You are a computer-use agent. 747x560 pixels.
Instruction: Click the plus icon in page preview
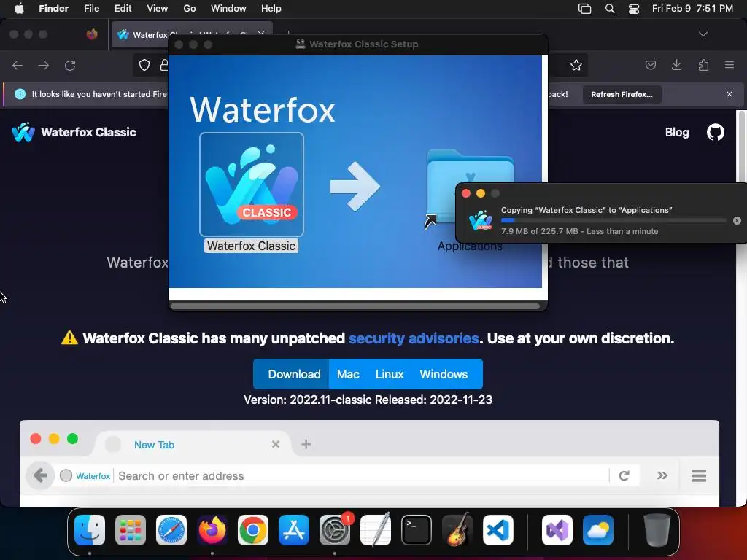[306, 444]
